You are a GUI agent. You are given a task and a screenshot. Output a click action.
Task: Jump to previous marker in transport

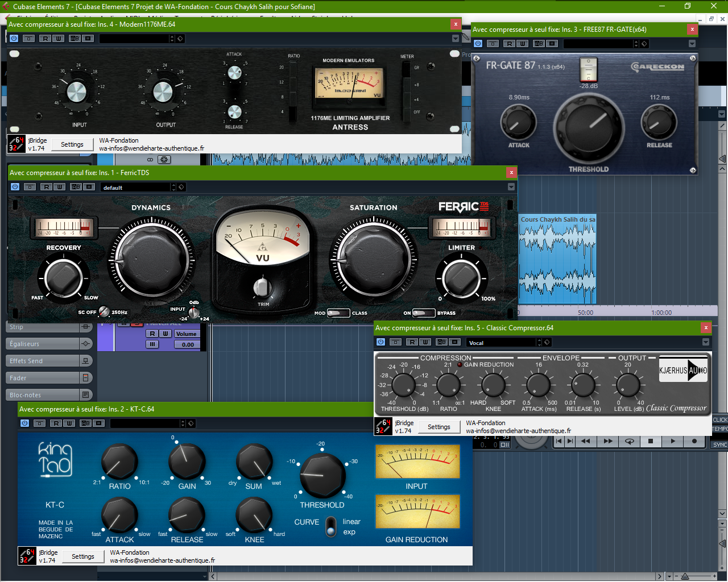click(x=559, y=441)
